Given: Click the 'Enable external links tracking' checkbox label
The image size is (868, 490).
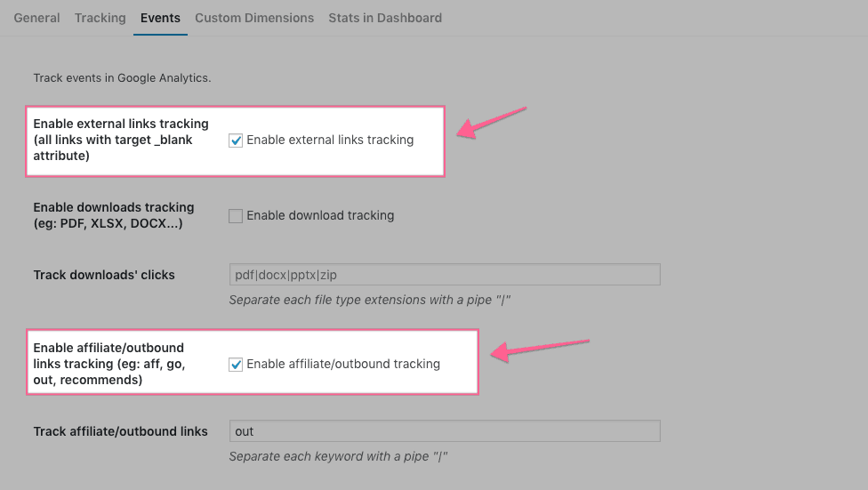Looking at the screenshot, I should click(330, 141).
